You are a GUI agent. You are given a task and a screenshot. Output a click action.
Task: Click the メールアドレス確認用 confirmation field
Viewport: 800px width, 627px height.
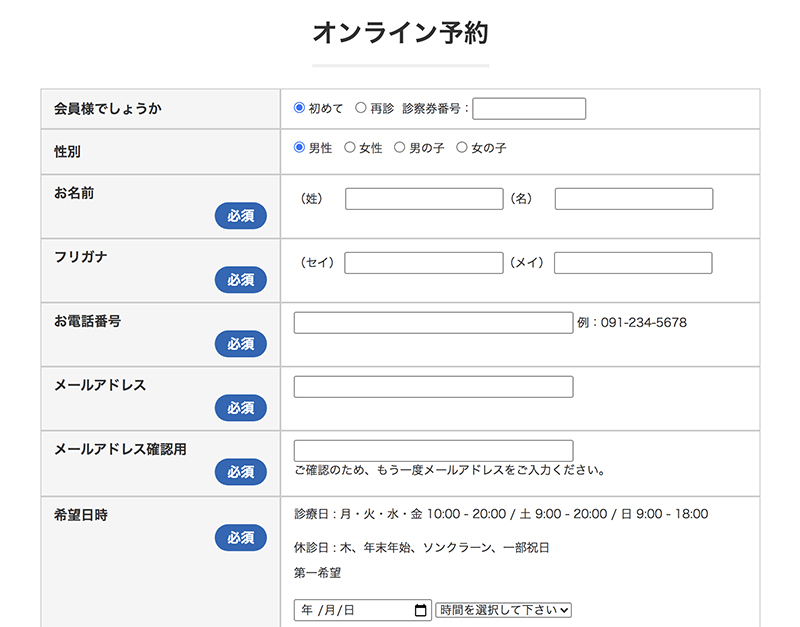pos(433,451)
